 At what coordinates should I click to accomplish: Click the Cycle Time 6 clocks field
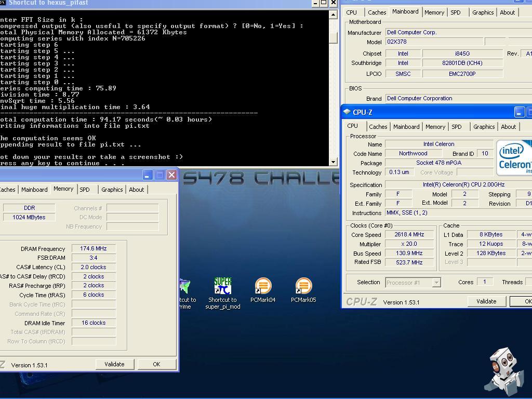point(94,295)
